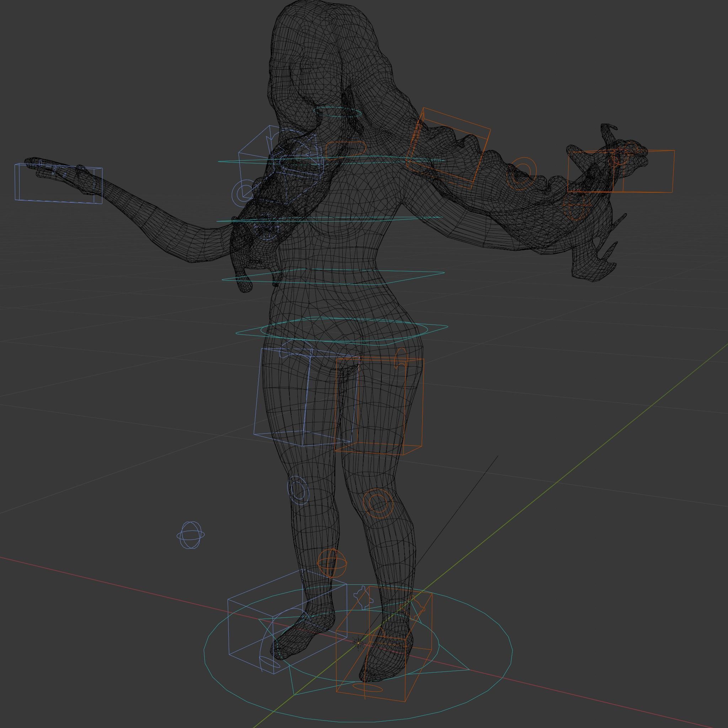The image size is (728, 728).
Task: Select the orange knee circle control
Action: coord(378,503)
